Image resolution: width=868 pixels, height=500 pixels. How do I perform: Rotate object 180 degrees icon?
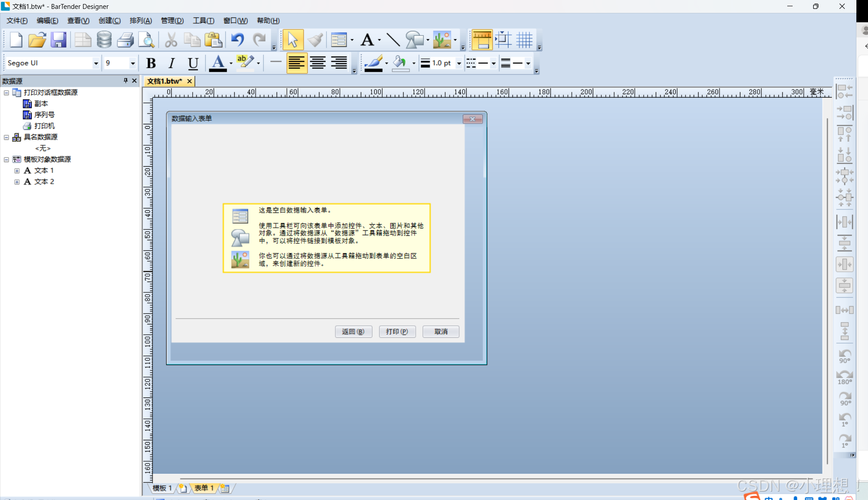[844, 377]
